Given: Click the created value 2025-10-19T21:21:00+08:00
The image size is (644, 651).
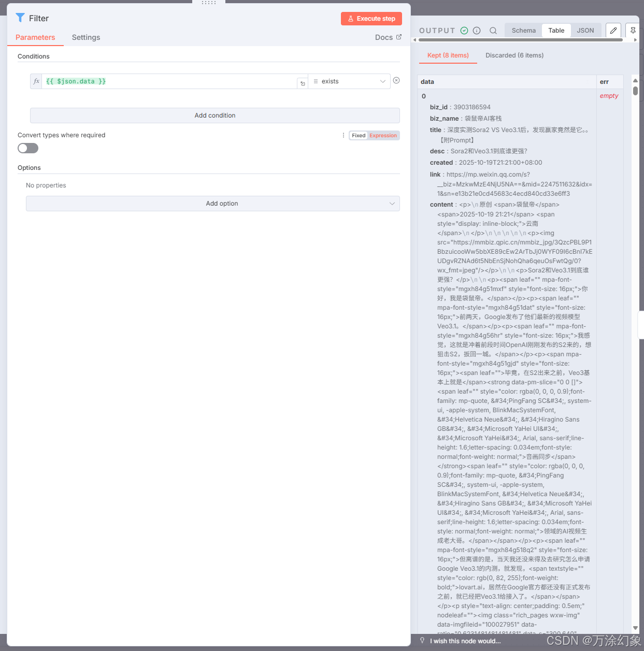Looking at the screenshot, I should [x=500, y=163].
